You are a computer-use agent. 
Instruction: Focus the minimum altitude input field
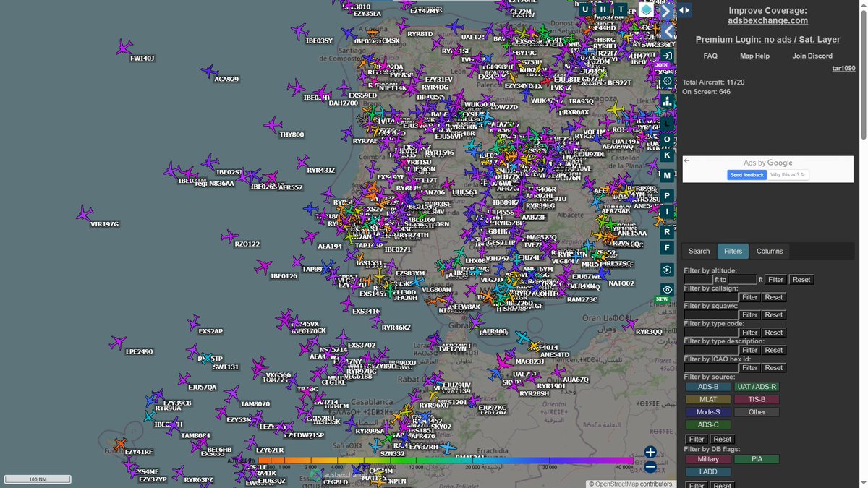(x=698, y=279)
